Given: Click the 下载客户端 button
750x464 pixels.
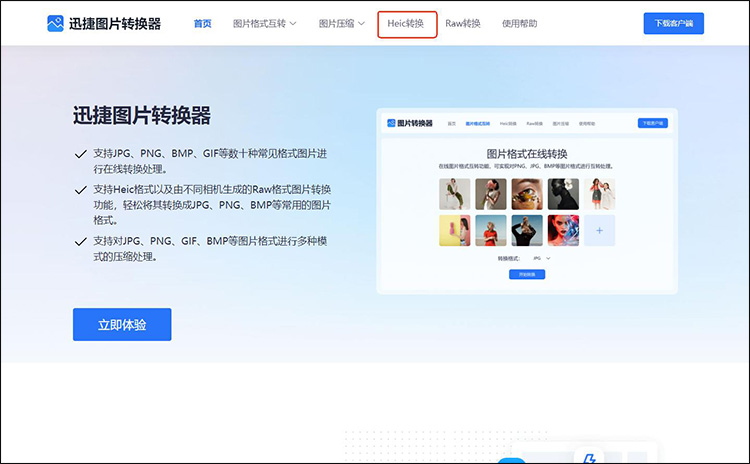Looking at the screenshot, I should pos(673,23).
